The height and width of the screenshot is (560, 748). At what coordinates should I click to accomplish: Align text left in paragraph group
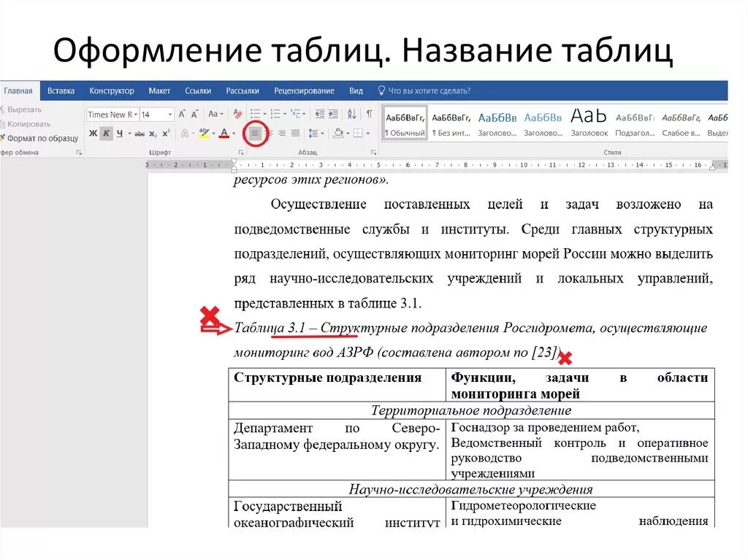pos(255,133)
